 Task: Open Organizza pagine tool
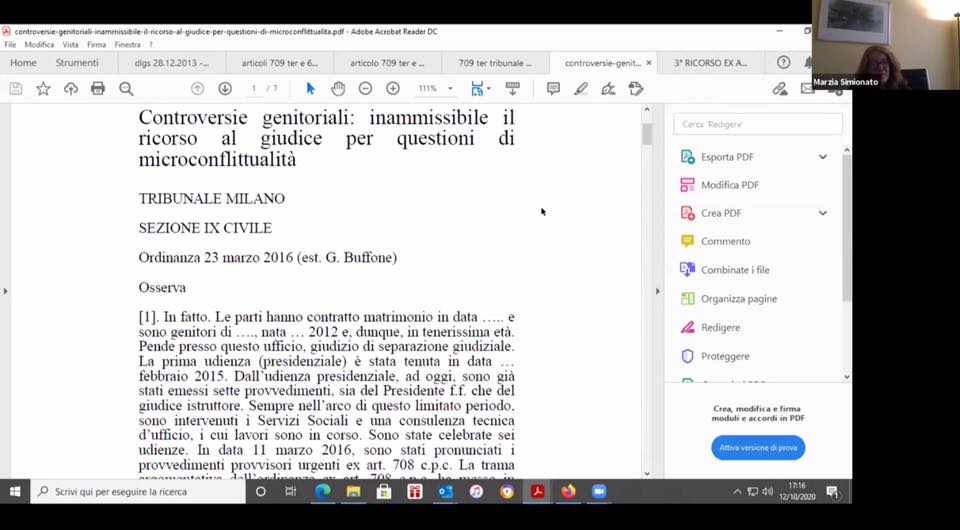[738, 299]
